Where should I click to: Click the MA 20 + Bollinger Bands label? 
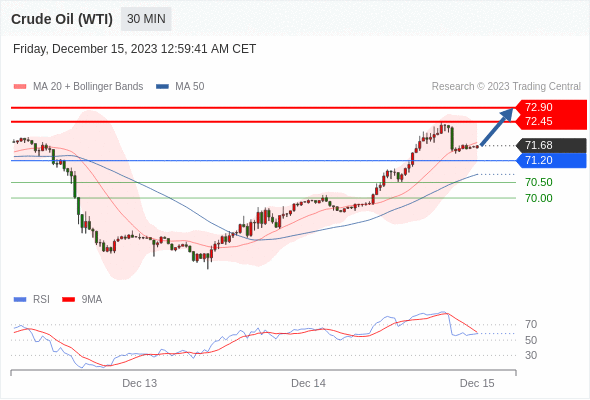(x=88, y=87)
